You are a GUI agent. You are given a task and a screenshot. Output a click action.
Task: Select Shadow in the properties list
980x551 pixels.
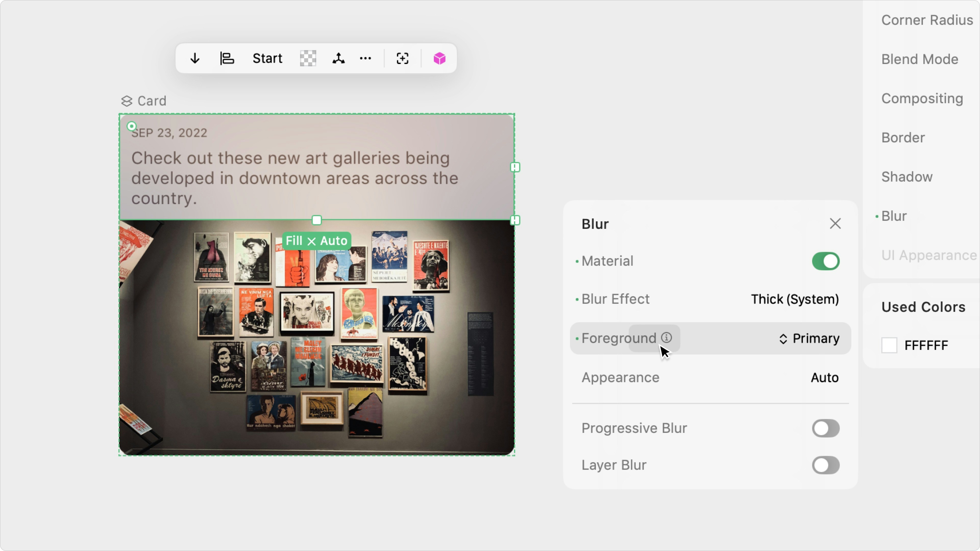906,177
